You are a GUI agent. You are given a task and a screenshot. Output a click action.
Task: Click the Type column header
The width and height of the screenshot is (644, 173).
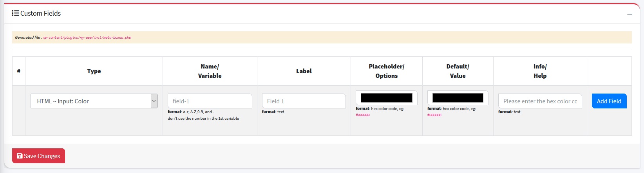(94, 71)
